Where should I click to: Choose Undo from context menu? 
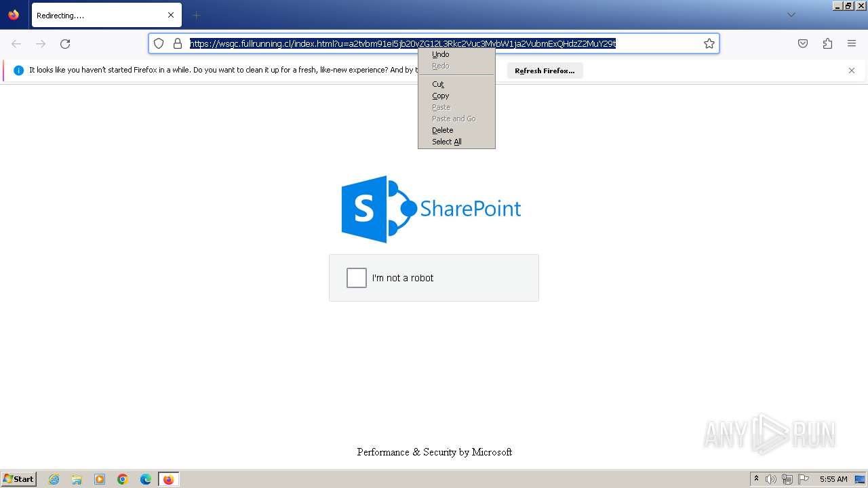pos(456,54)
